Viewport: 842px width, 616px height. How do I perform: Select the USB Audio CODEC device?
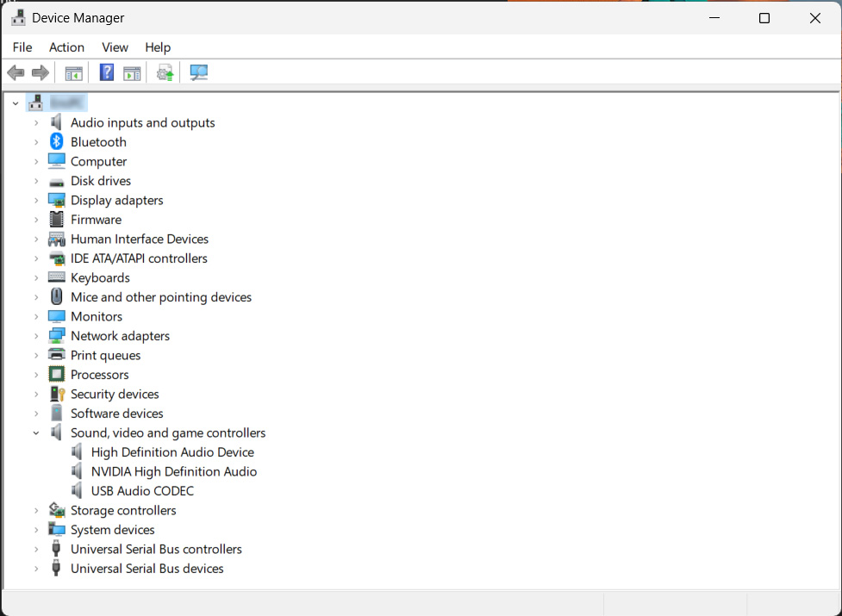coord(142,491)
